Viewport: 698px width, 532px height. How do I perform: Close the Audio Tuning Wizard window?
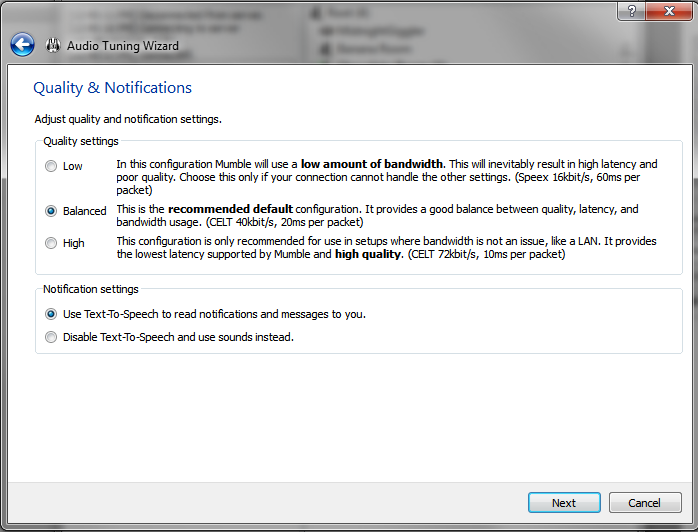[669, 11]
